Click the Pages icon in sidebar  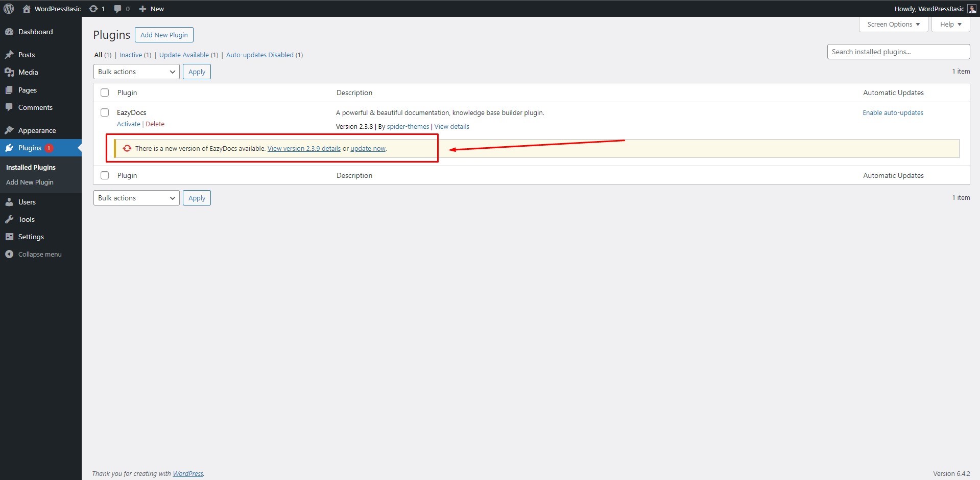9,90
